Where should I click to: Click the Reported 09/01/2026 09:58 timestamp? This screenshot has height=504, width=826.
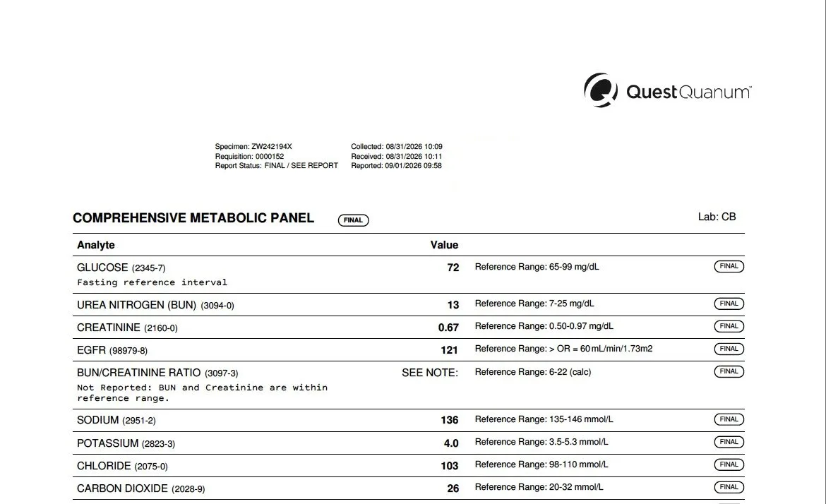click(396, 165)
